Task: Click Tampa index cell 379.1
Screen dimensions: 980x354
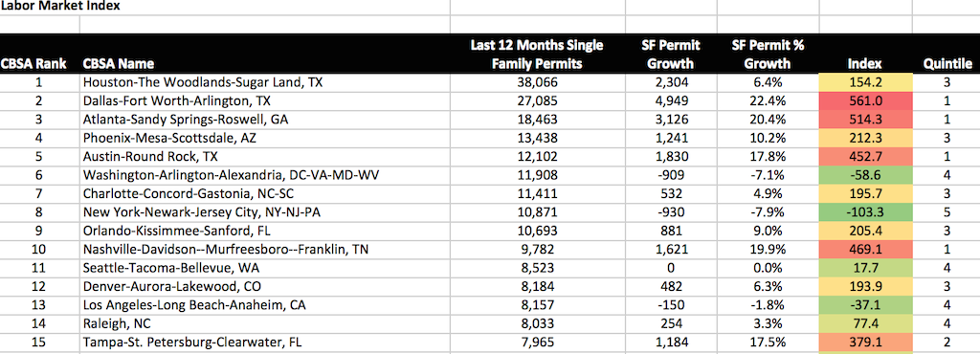Action: coord(865,343)
